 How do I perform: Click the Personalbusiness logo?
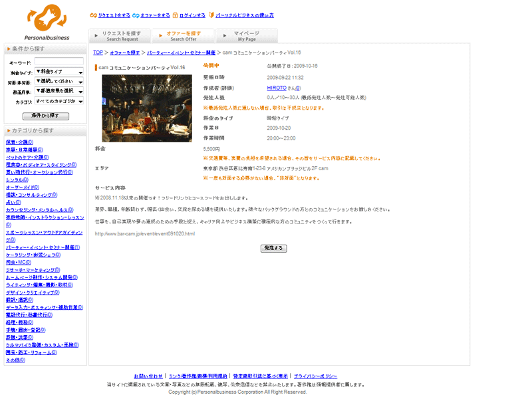point(47,23)
